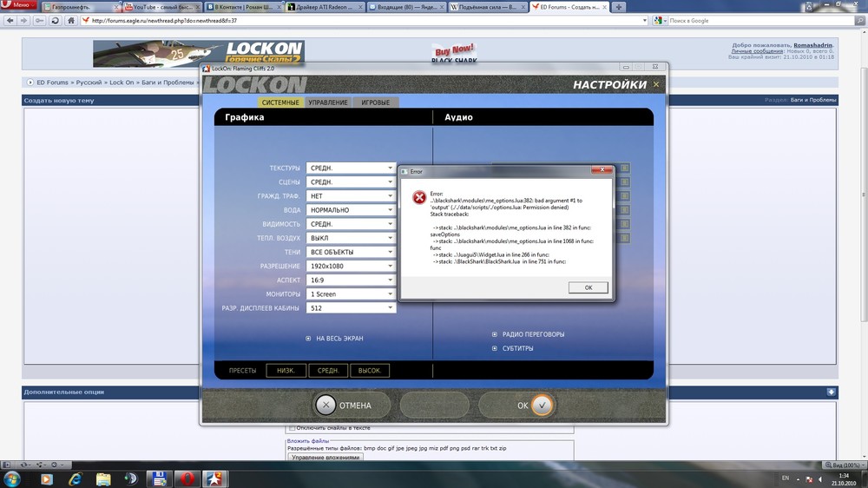Click the Поиск в Google search field
Viewport: 868px width, 488px height.
[761, 21]
